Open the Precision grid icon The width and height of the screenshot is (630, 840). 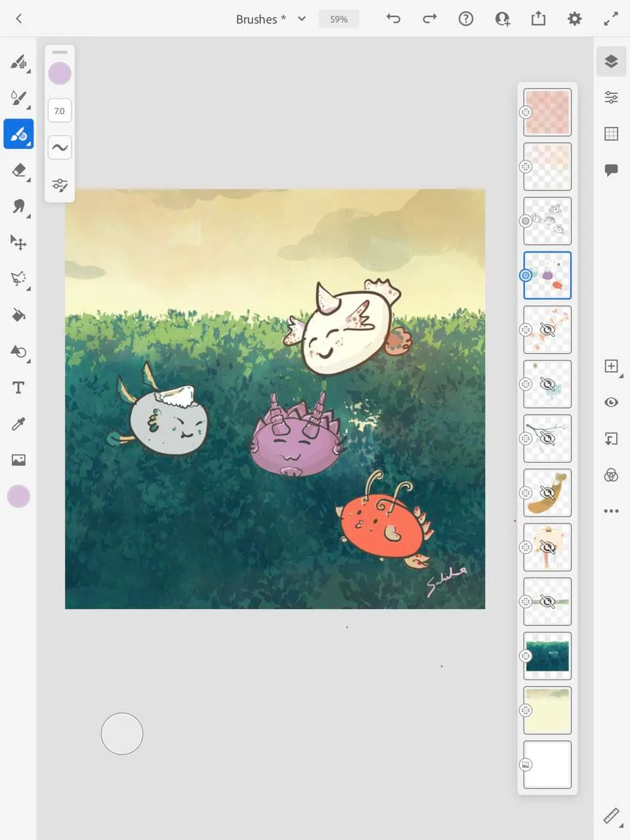(x=611, y=134)
